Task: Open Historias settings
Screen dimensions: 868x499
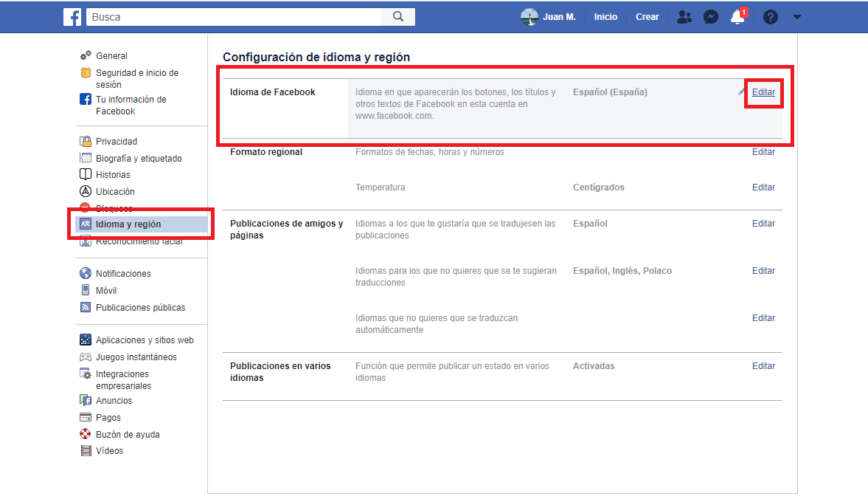Action: tap(113, 175)
